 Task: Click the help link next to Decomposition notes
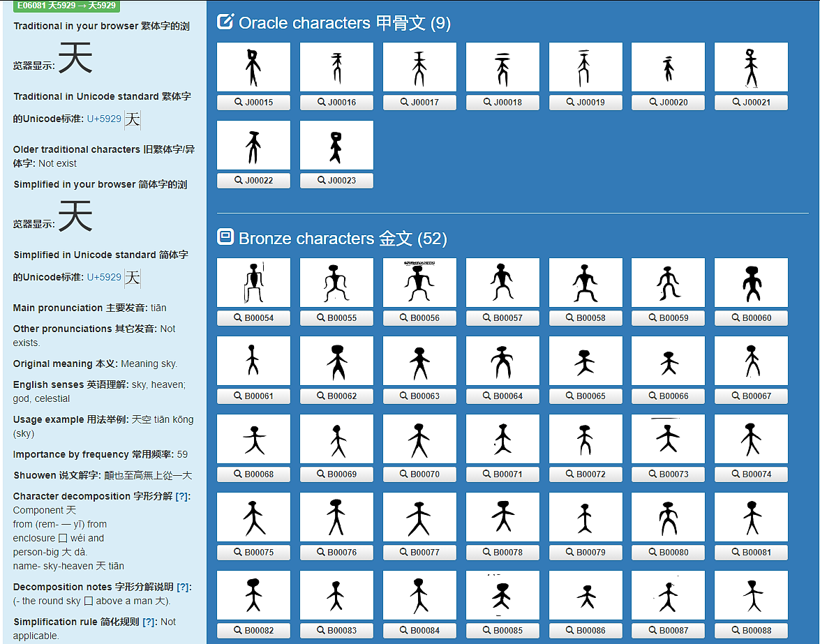184,587
